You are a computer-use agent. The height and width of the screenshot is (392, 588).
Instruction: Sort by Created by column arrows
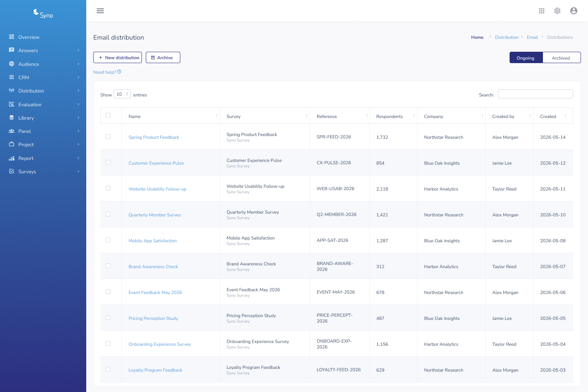pyautogui.click(x=530, y=116)
